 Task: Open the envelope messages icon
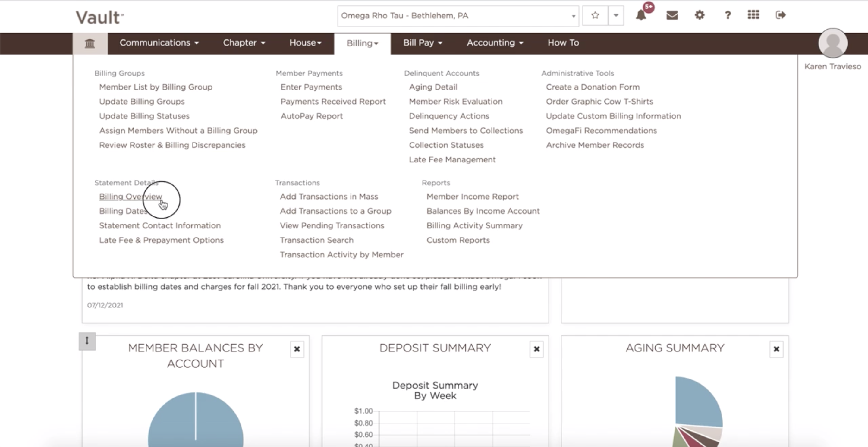click(x=672, y=15)
